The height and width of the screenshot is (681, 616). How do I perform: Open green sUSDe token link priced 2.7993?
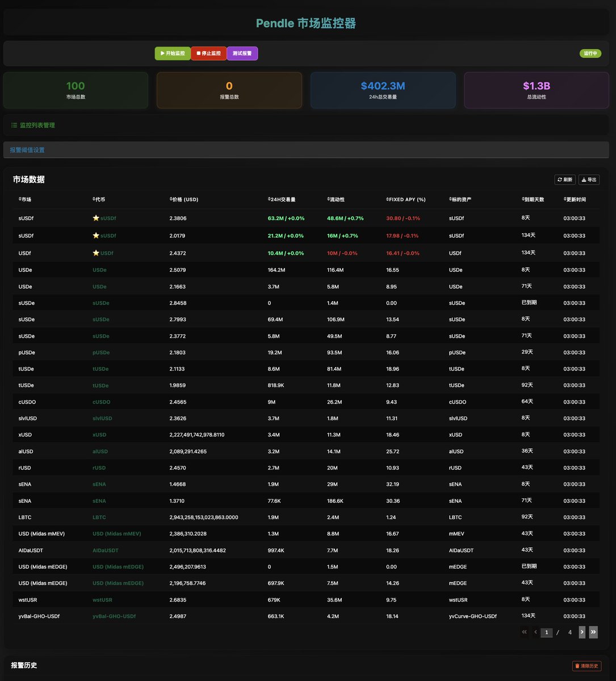point(101,320)
